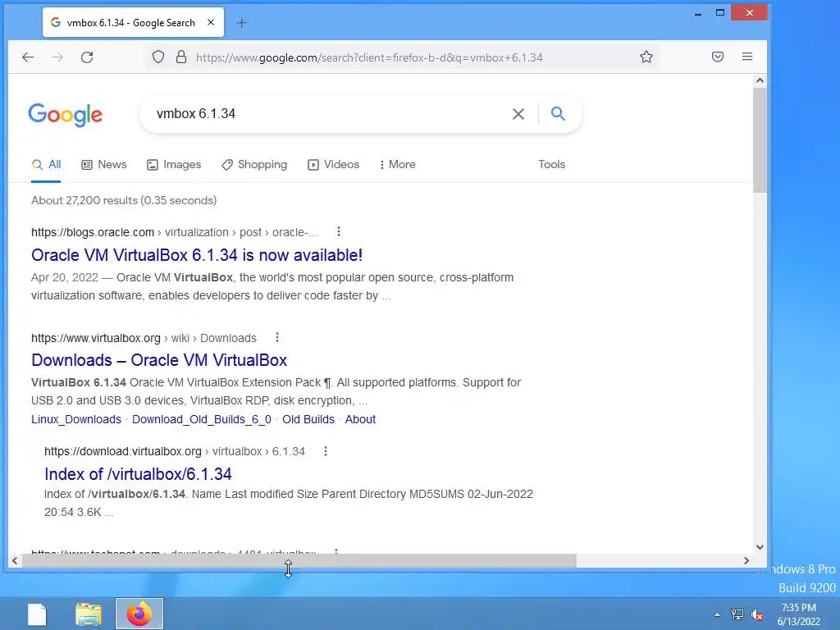840x630 pixels.
Task: Expand the More search categories menu
Action: pyautogui.click(x=398, y=164)
